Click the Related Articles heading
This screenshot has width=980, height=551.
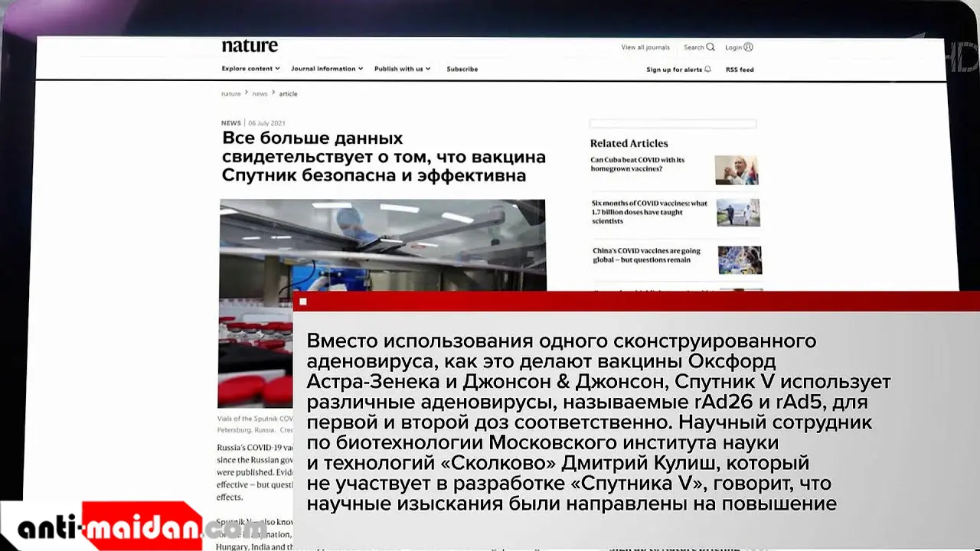point(629,143)
